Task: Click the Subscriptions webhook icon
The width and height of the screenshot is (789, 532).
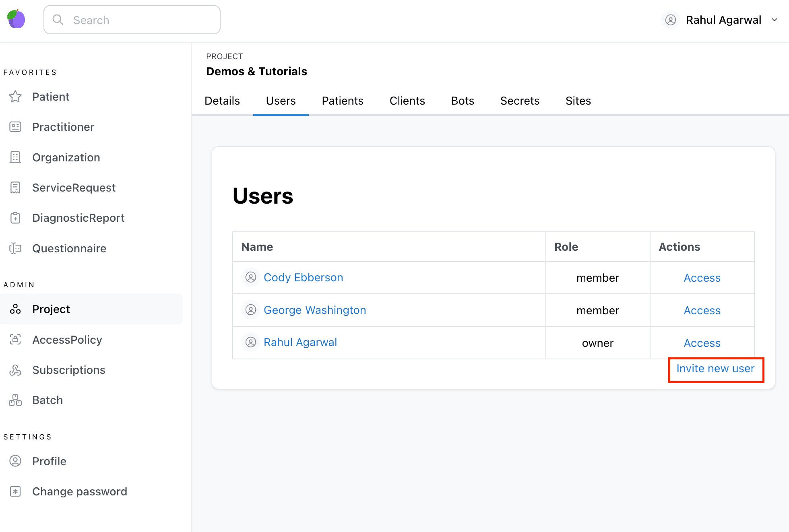Action: [15, 370]
